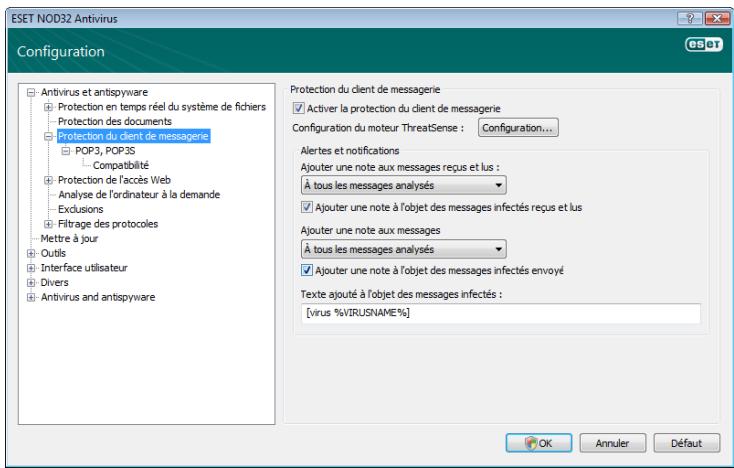This screenshot has height=468, width=734.
Task: Select Analyse de l'ordinateur à la demande
Action: click(139, 195)
